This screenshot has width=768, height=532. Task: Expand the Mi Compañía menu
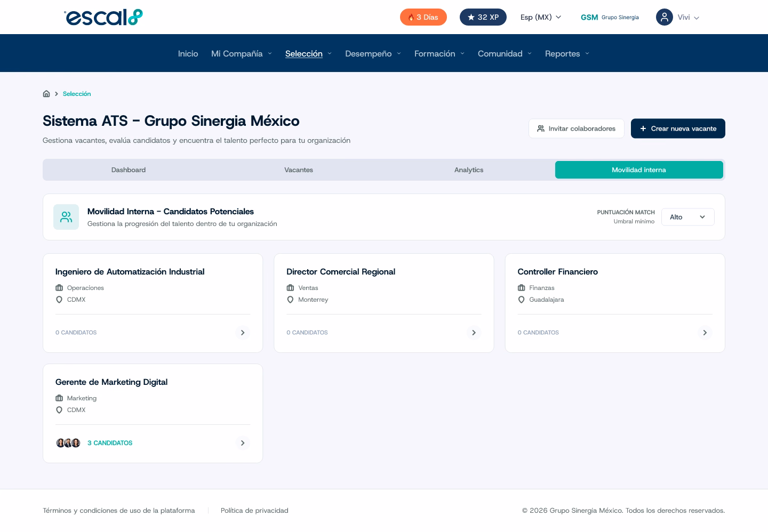242,53
